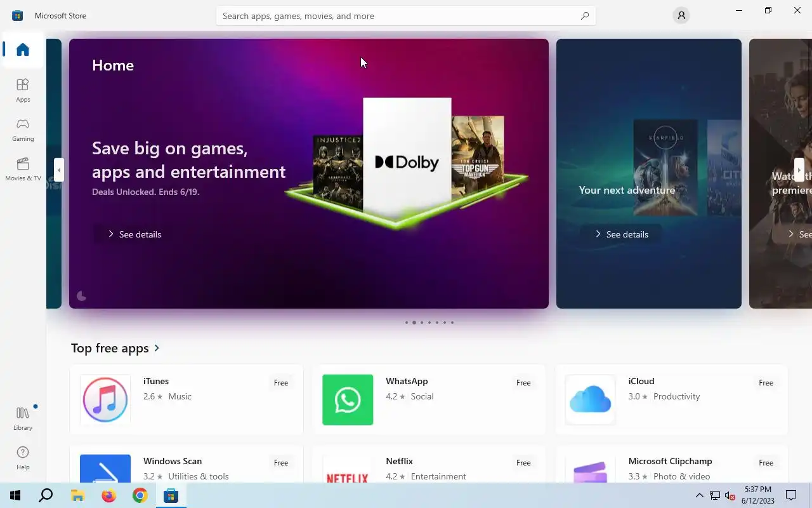The image size is (812, 508).
Task: Open the Help page
Action: pos(23,458)
